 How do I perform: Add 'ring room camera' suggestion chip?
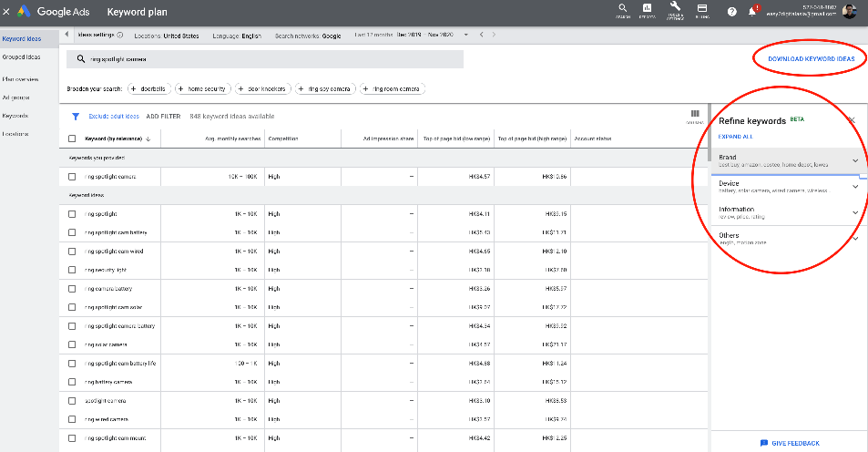(392, 88)
